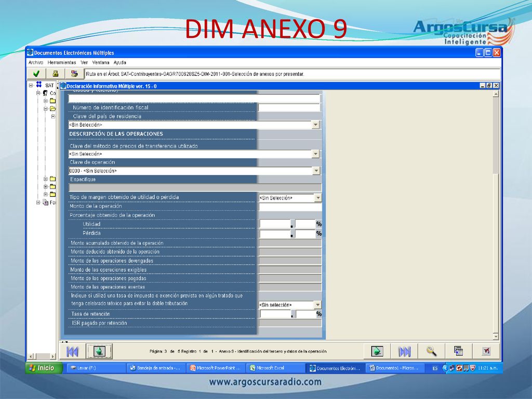Click the wide address text field at top
The width and height of the screenshot is (532, 399).
click(194, 98)
